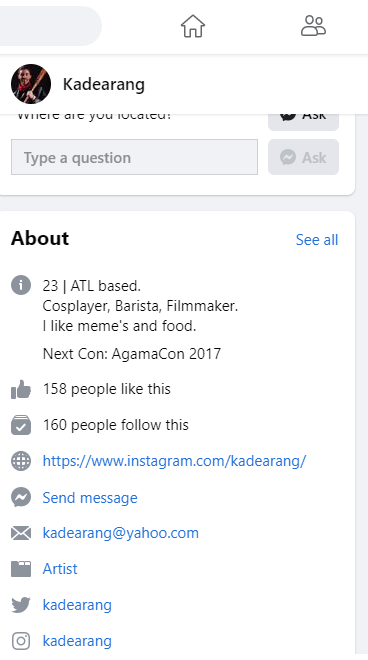The width and height of the screenshot is (368, 660).
Task: Click the info icon beside the bio
Action: coord(21,285)
